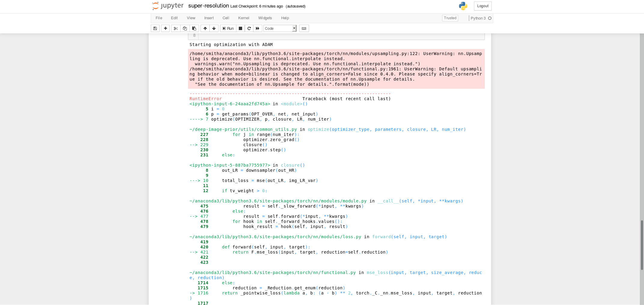Screen dimensions: 644x305
Task: Insert a cell below with the plus icon
Action: click(x=165, y=28)
